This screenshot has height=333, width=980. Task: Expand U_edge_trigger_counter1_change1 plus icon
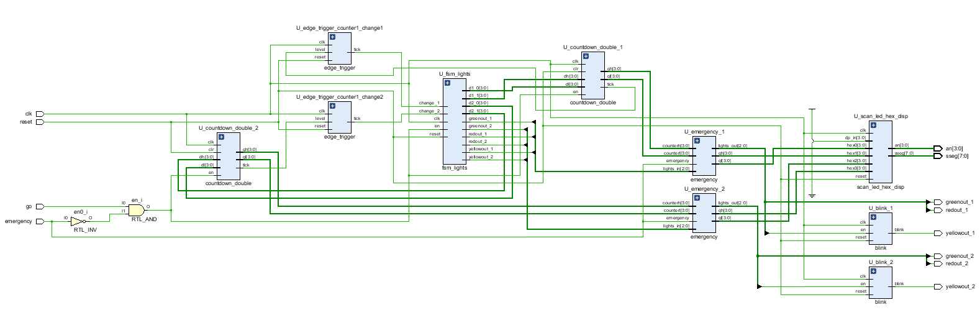(x=332, y=37)
